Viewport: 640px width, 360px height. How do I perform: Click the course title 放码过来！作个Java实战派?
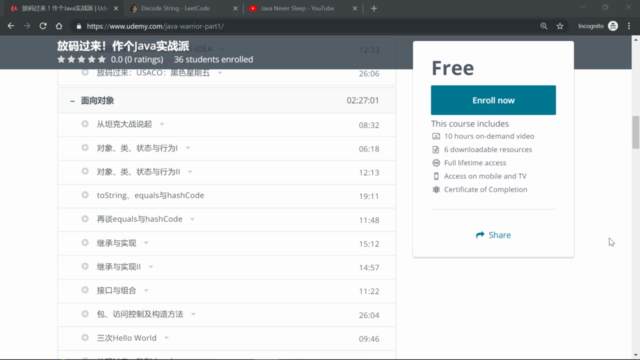[123, 46]
